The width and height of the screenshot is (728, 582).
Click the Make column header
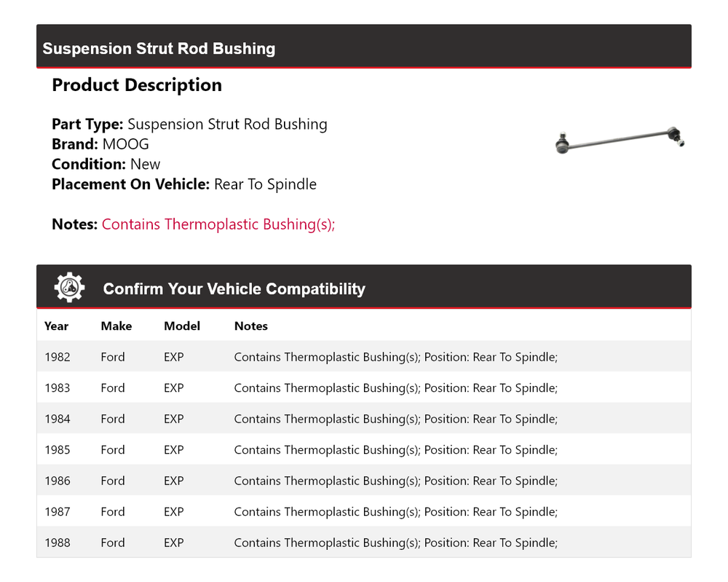click(116, 326)
